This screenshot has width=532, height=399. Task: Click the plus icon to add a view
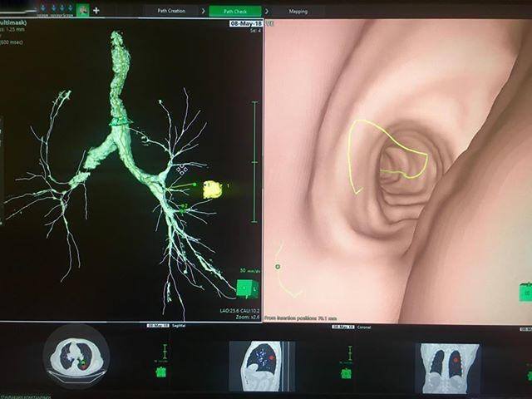click(x=96, y=11)
